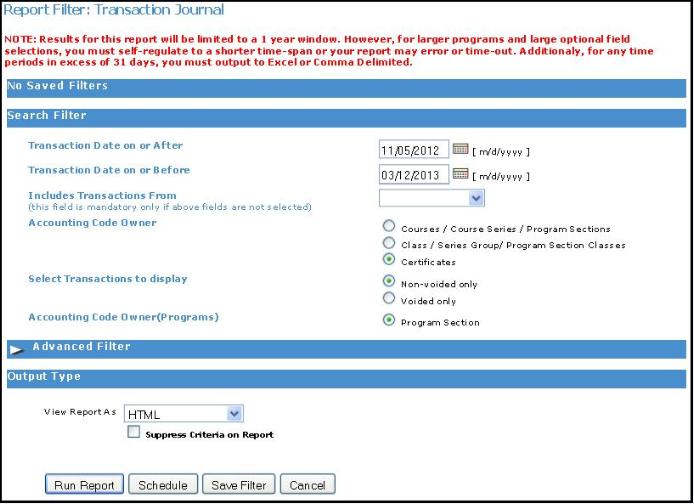Choose the Certificates radio option
The width and height of the screenshot is (694, 504).
(389, 259)
